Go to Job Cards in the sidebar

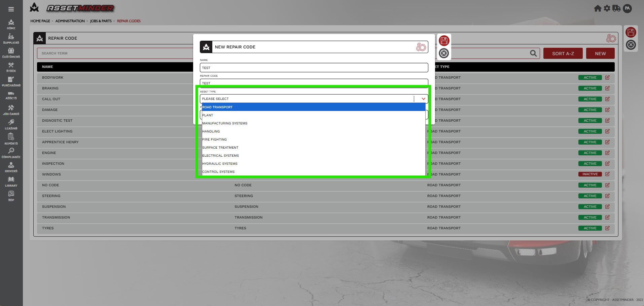click(x=11, y=110)
